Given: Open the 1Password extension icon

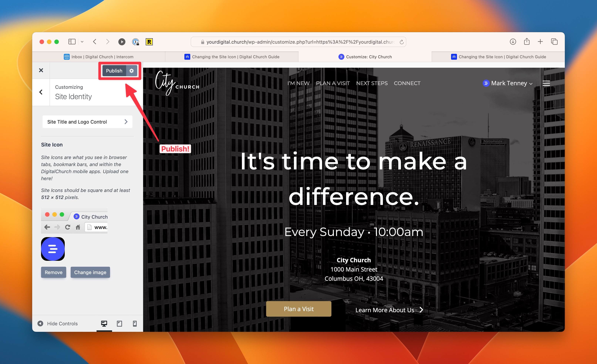Looking at the screenshot, I should point(135,42).
